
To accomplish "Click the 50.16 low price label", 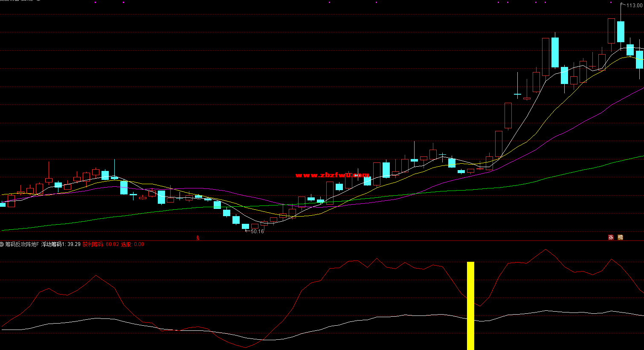I will 257,231.
